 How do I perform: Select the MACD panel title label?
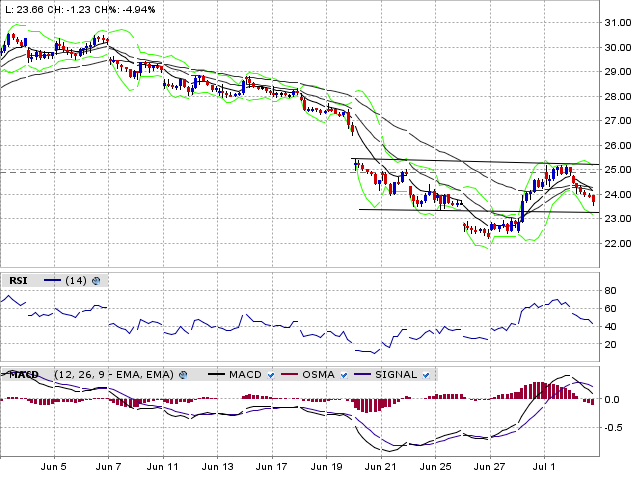(x=24, y=374)
